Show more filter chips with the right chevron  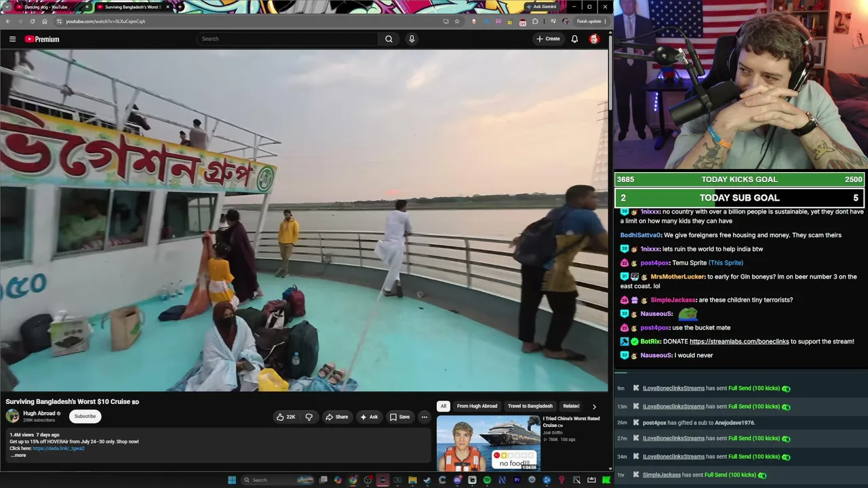click(x=594, y=407)
